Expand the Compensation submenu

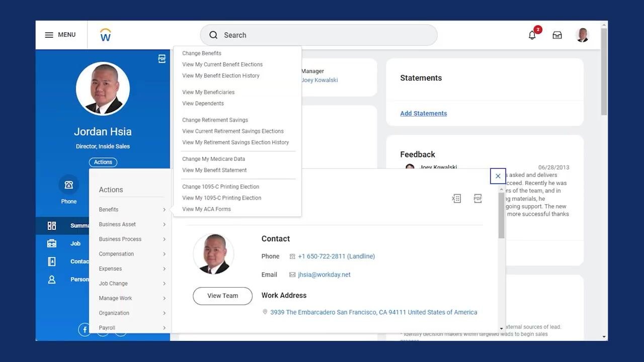click(x=132, y=254)
